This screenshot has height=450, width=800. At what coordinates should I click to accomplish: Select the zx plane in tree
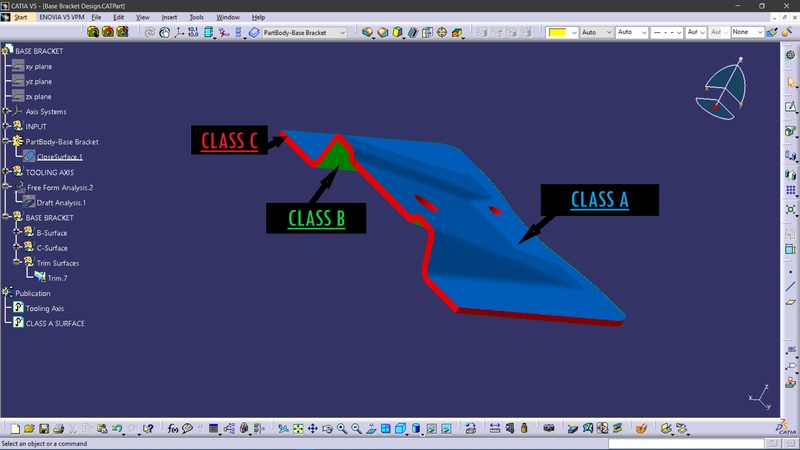tap(38, 96)
